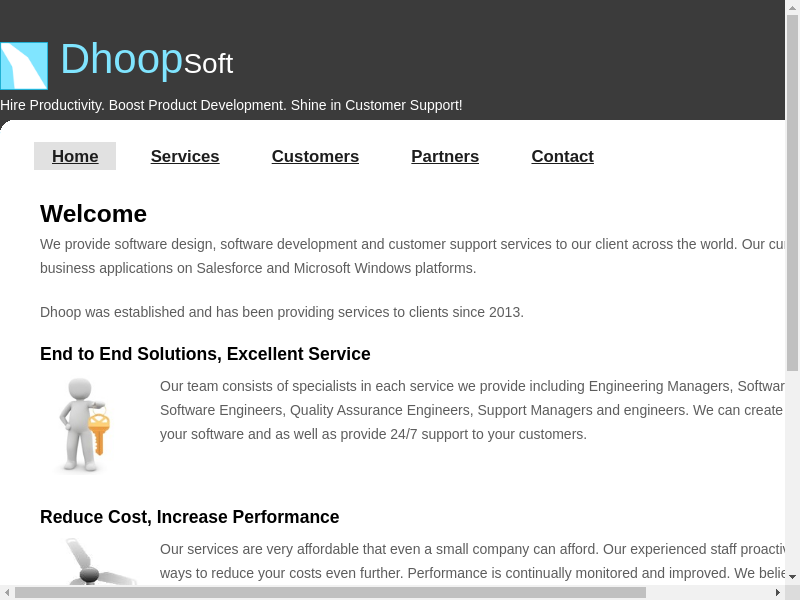
Task: Click the vertical scrollbar up arrow
Action: [792, 7]
